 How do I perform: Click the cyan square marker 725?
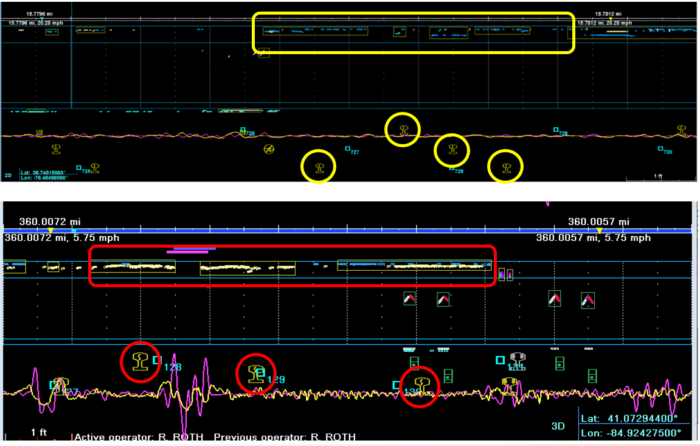79,168
